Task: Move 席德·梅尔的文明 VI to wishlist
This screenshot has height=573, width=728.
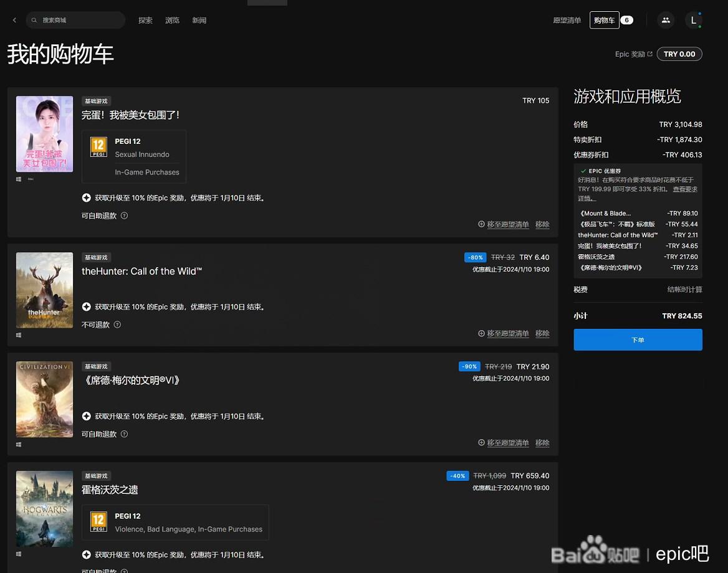Action: tap(508, 443)
